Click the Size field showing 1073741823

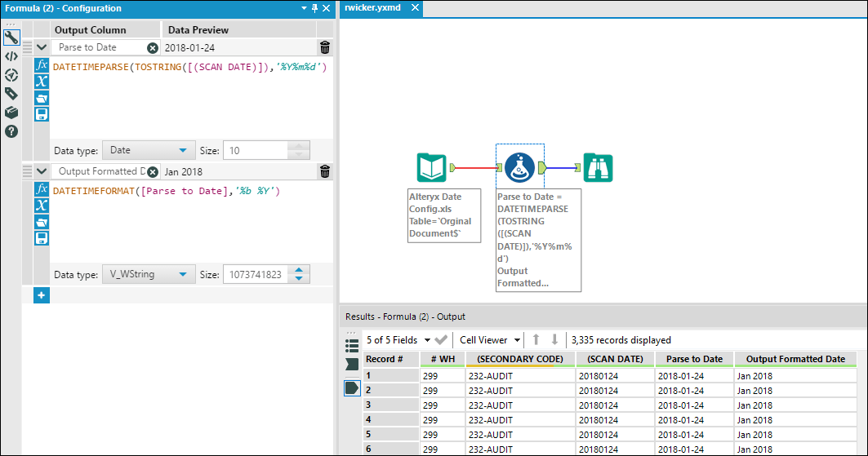[256, 274]
